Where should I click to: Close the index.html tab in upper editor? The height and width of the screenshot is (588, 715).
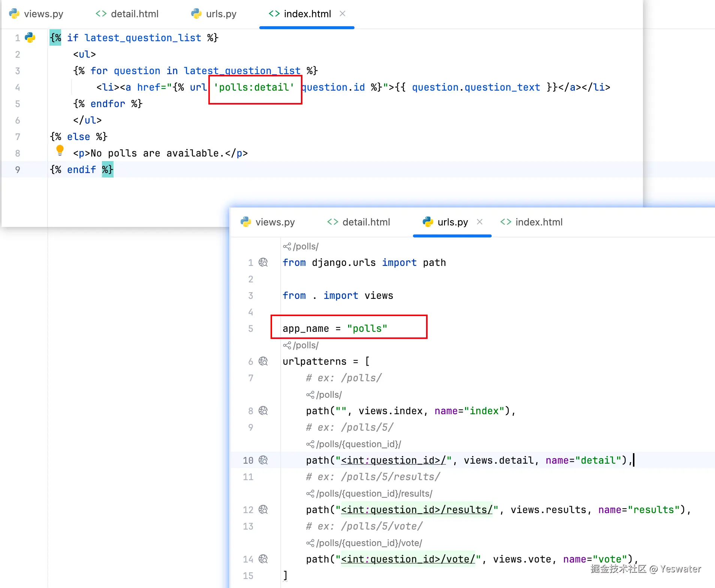343,13
